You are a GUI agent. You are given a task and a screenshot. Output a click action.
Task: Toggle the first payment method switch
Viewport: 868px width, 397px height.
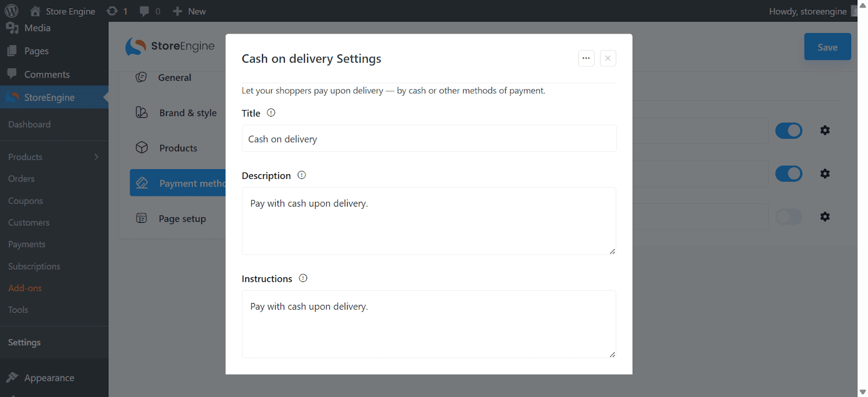[788, 131]
